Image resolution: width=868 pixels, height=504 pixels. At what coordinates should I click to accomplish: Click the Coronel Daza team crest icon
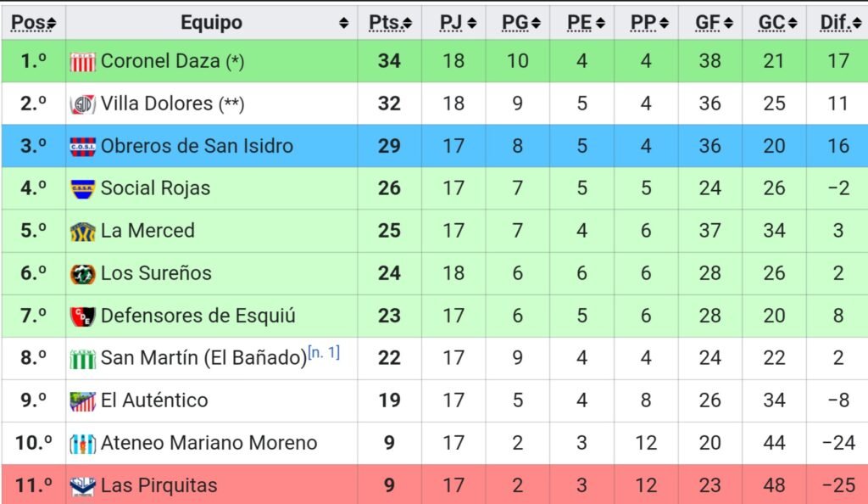click(82, 62)
